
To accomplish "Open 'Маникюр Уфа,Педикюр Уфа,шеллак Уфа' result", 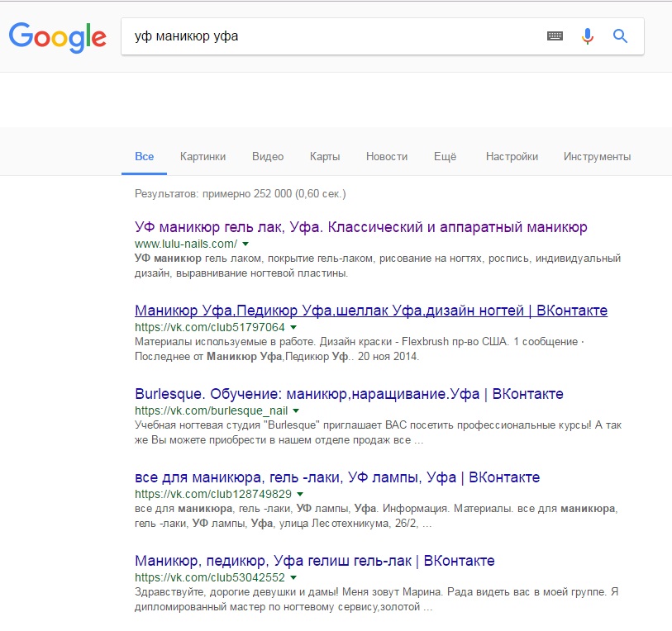I will (x=371, y=311).
